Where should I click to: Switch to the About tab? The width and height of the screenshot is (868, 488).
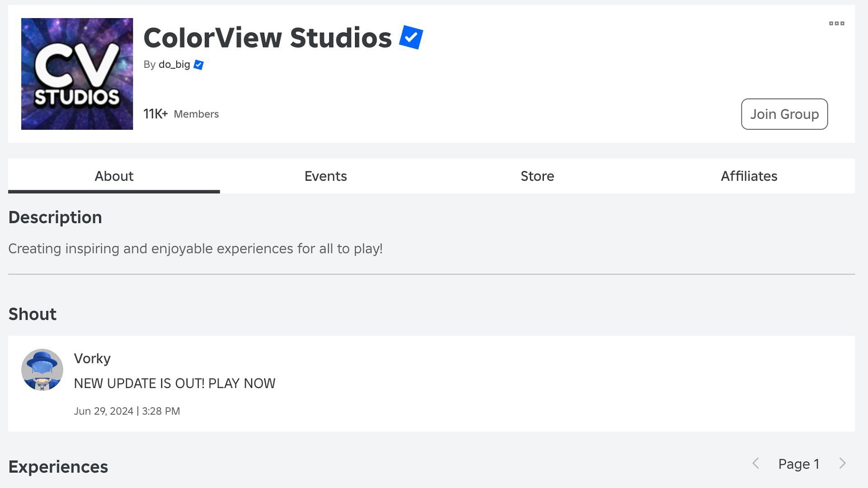point(114,176)
